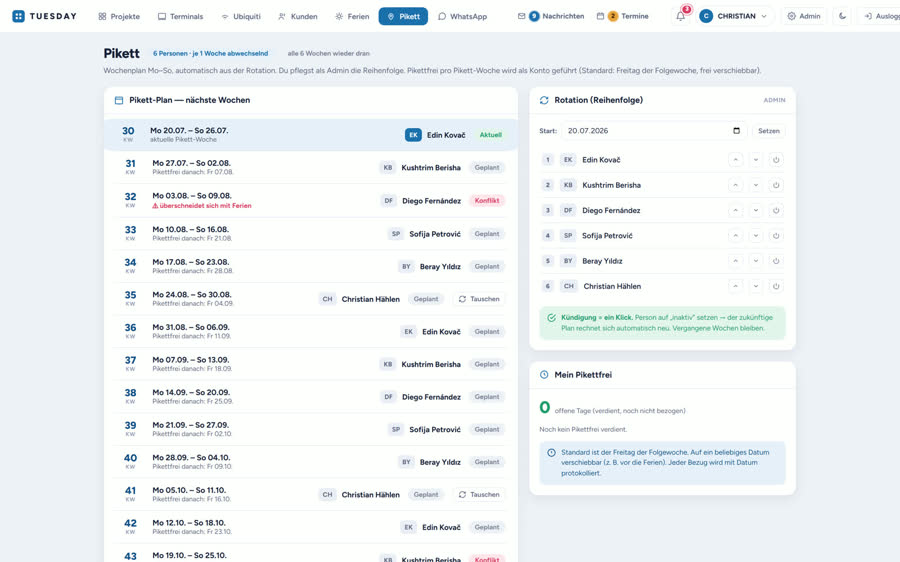Click the Tuesday logo icon
The width and height of the screenshot is (900, 562).
tap(18, 16)
